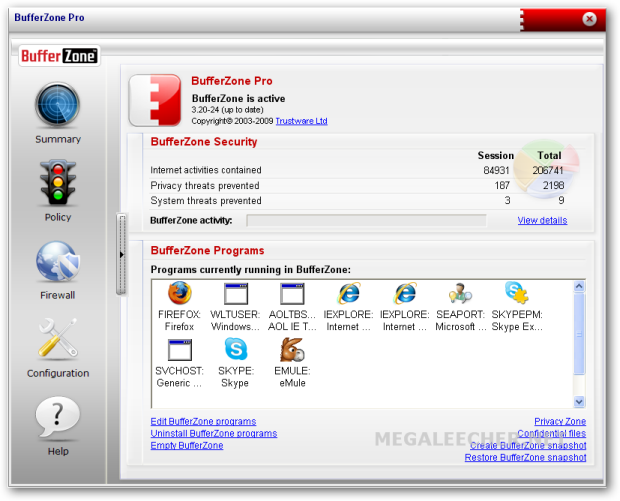Click the System threats prevented row text

click(206, 201)
